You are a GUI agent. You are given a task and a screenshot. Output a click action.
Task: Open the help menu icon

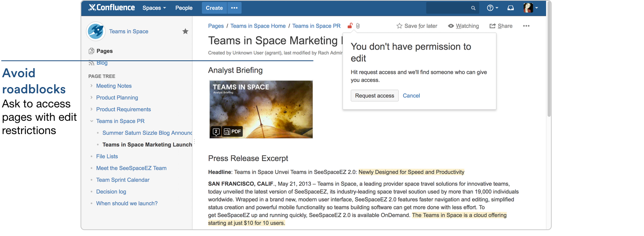coord(492,8)
